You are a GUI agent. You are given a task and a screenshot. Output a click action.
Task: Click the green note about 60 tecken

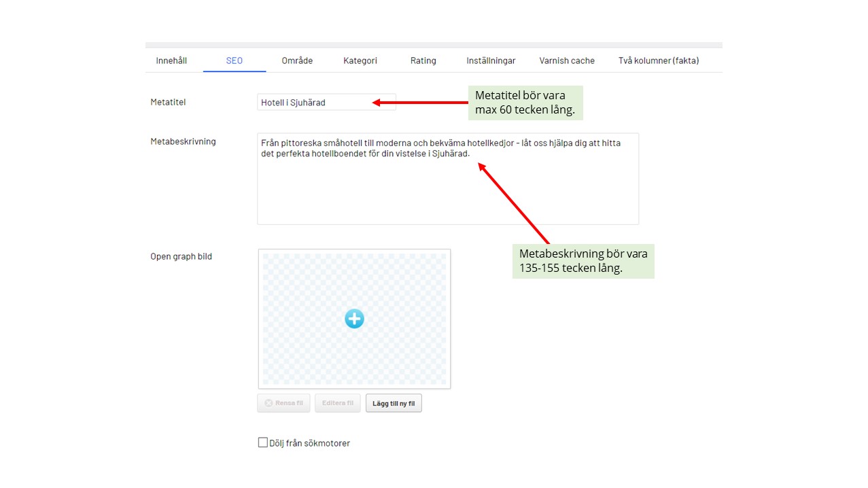pos(525,103)
